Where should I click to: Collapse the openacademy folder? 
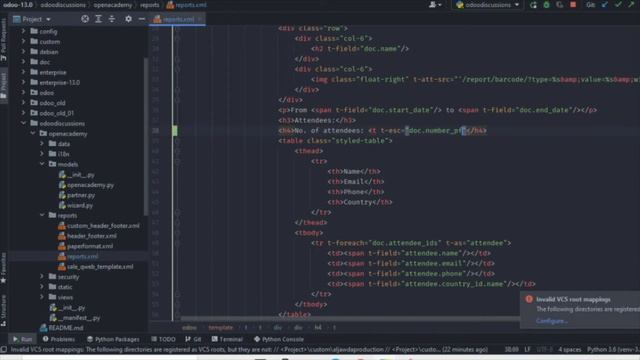[x=33, y=133]
